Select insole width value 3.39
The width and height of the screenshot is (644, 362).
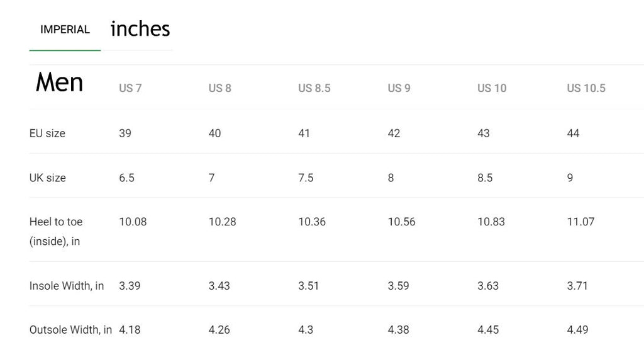[130, 286]
